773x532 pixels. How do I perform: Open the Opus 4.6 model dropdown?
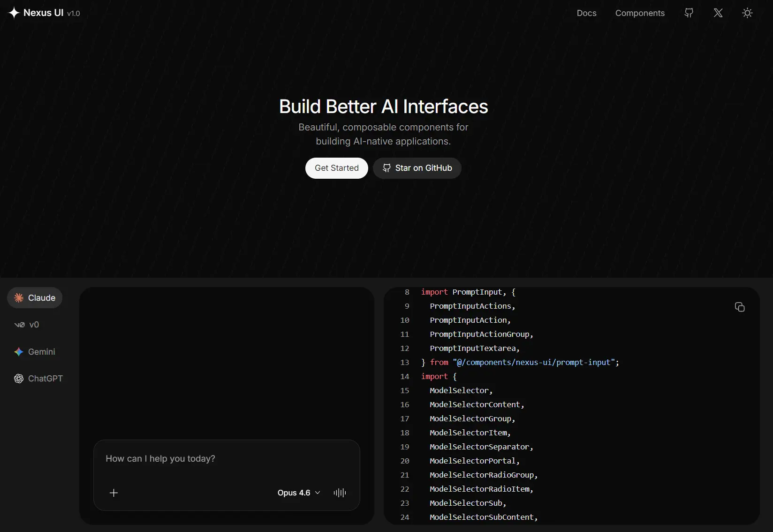(299, 493)
